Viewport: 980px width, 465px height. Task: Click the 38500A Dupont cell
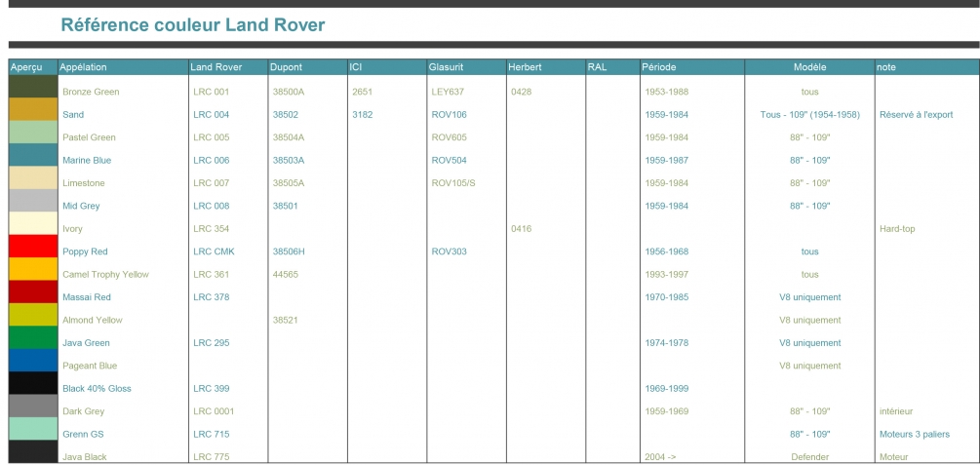pos(288,92)
